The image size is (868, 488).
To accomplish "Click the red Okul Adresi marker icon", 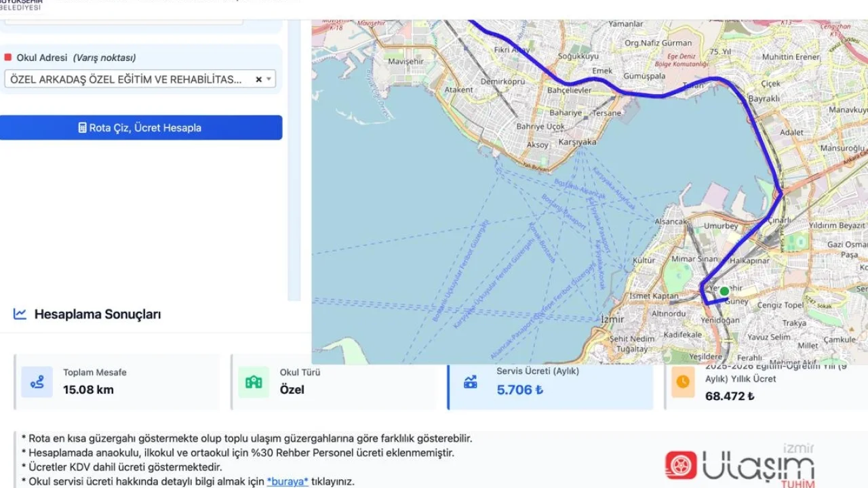I will tap(8, 58).
